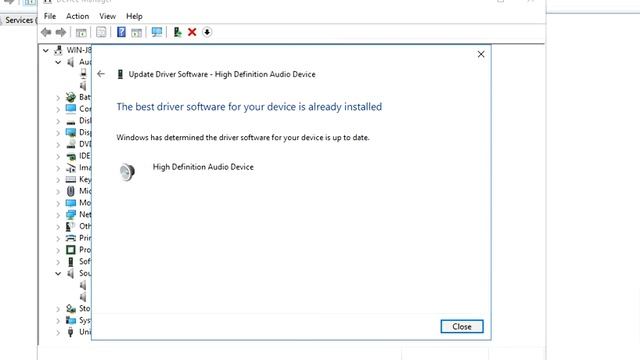
Task: Open the Properties toolbar icon
Action: point(101,32)
